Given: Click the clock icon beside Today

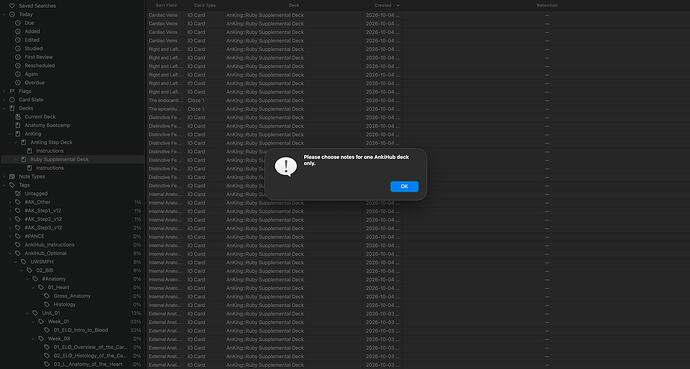Looking at the screenshot, I should [x=12, y=15].
